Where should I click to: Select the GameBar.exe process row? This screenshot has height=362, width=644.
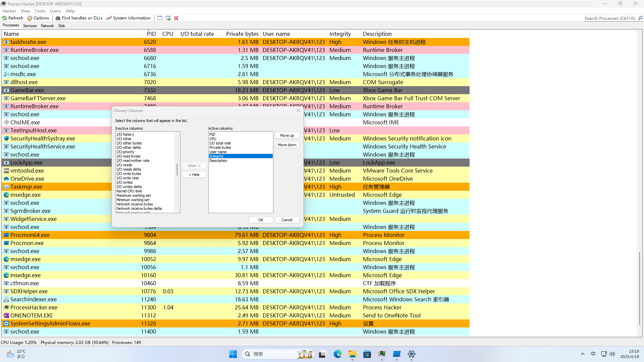pos(235,90)
